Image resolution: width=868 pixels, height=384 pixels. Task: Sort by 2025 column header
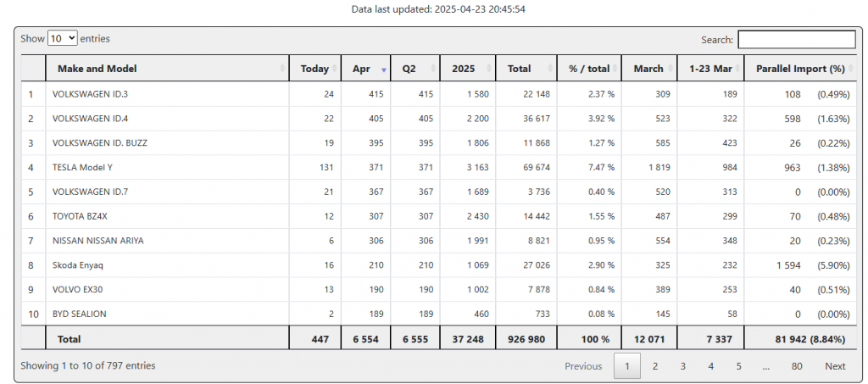click(465, 69)
